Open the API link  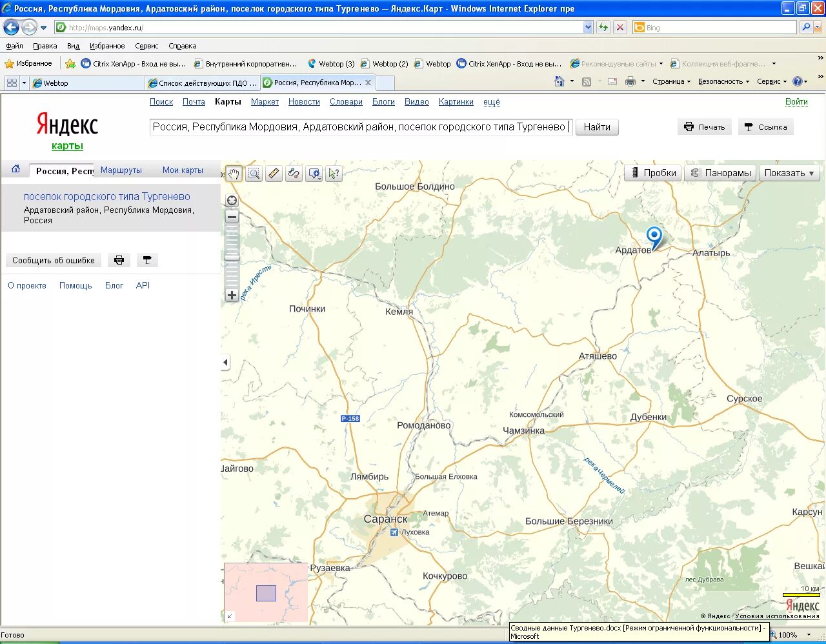(143, 285)
